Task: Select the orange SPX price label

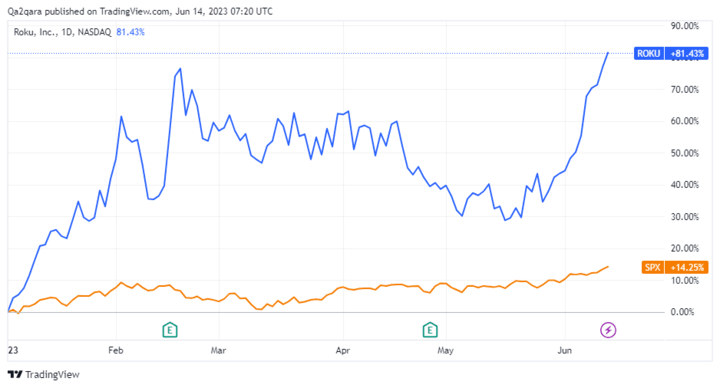Action: click(x=652, y=267)
